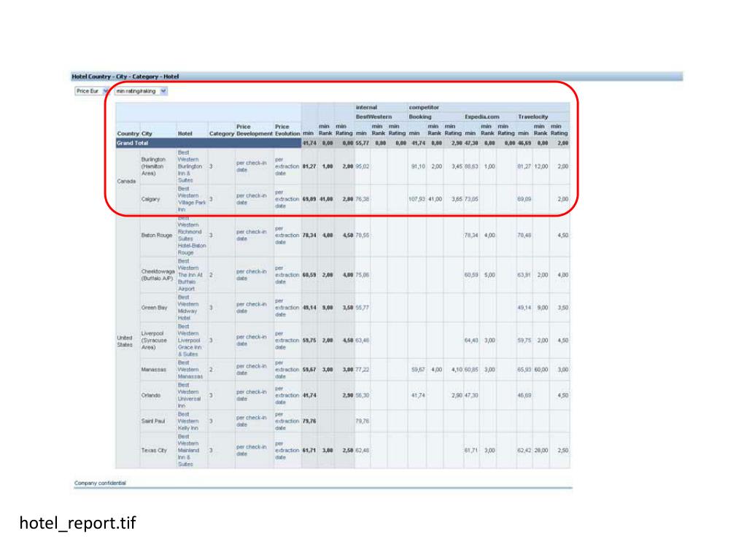Select the competitor header group
Image resolution: width=747 pixels, height=560 pixels.
click(424, 108)
